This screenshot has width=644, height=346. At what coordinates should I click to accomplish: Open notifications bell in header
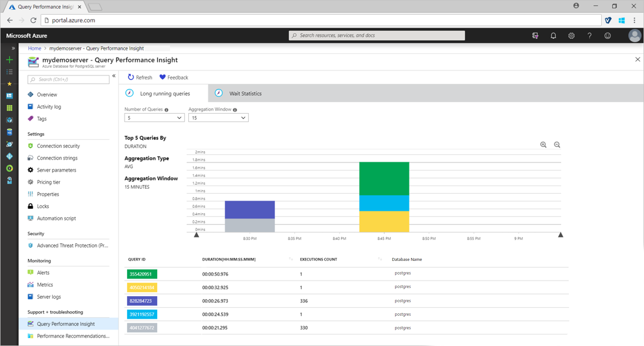click(x=553, y=35)
